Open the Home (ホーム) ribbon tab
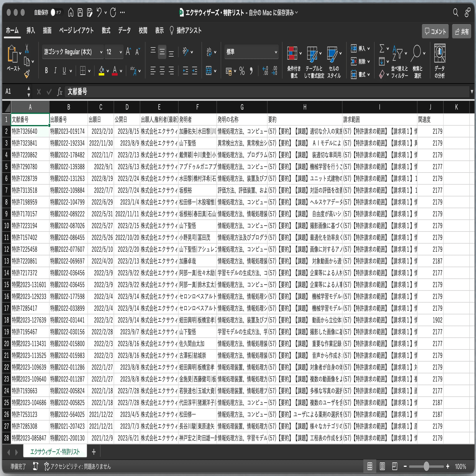 coord(12,30)
